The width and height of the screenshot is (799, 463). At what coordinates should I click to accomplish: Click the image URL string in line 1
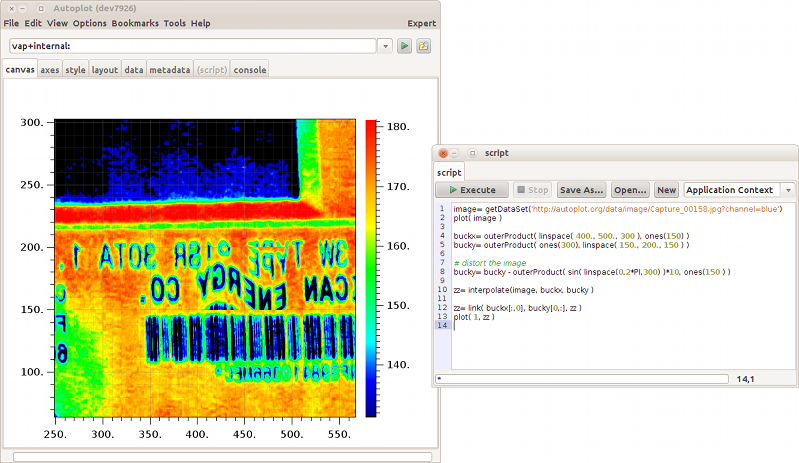click(x=655, y=209)
